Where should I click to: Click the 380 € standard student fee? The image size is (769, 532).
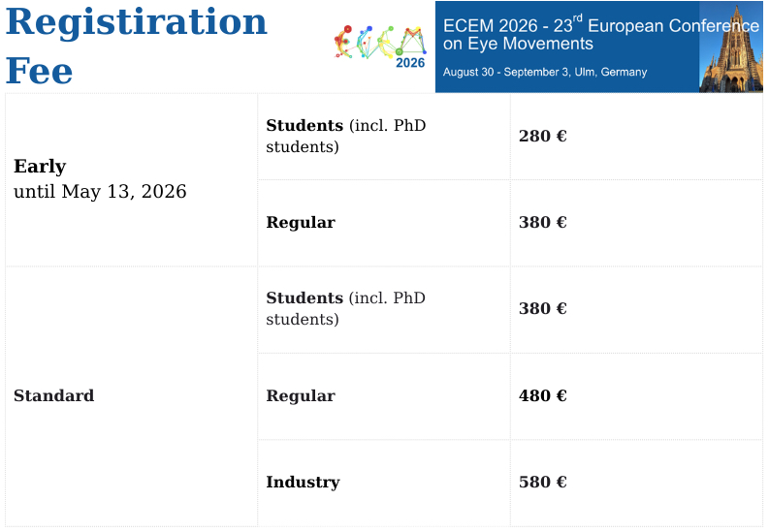click(543, 309)
